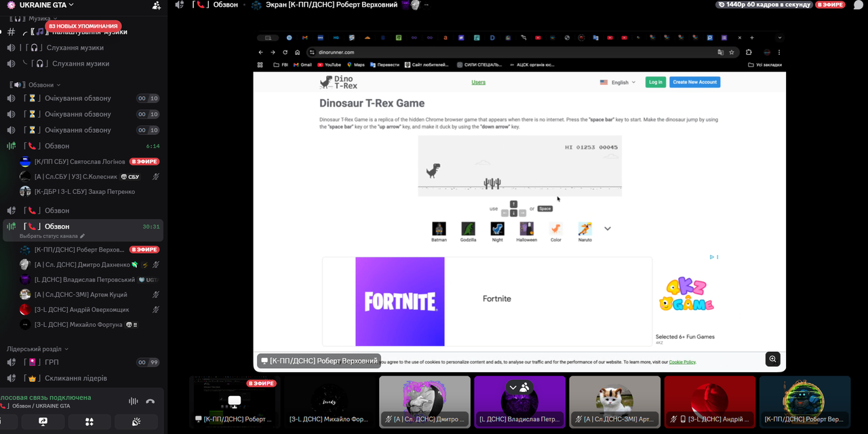Click the Cookie Policy link
Image resolution: width=868 pixels, height=434 pixels.
click(x=682, y=362)
